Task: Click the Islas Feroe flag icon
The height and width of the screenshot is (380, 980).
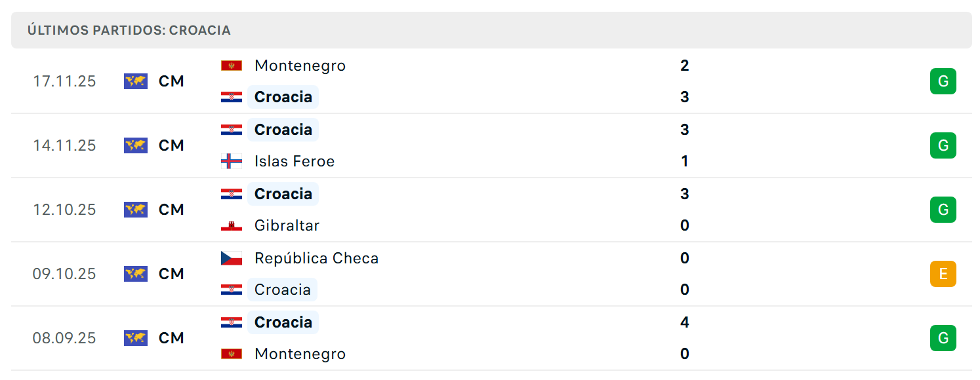Action: [x=232, y=161]
